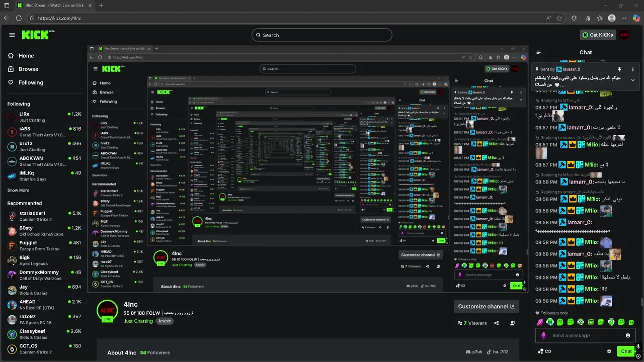Click the Followers only label in chat
Viewport: 644px width, 362px height.
click(x=554, y=313)
